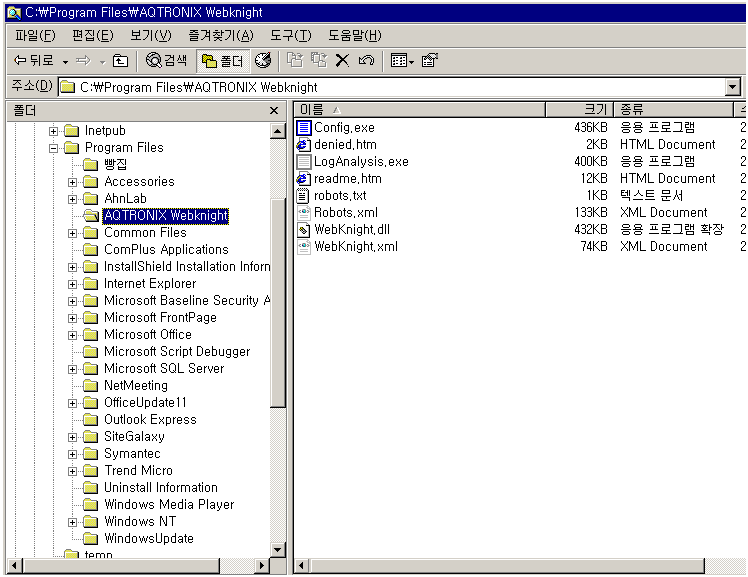
Task: Click the Properties toolbar icon
Action: [429, 61]
